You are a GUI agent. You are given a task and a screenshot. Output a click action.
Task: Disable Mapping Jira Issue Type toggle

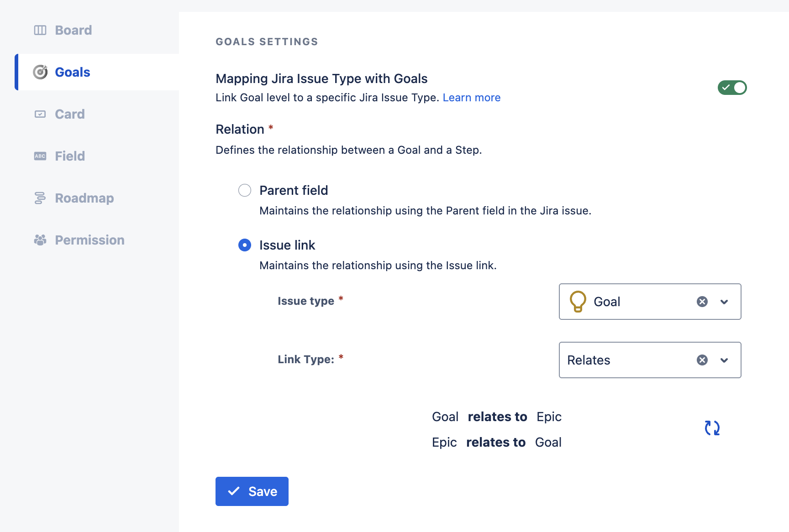pos(732,88)
